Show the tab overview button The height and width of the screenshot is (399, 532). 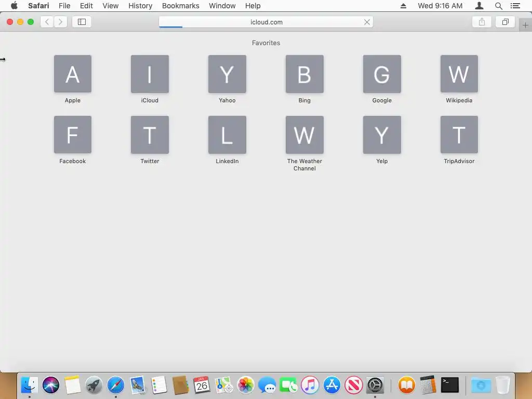point(505,22)
